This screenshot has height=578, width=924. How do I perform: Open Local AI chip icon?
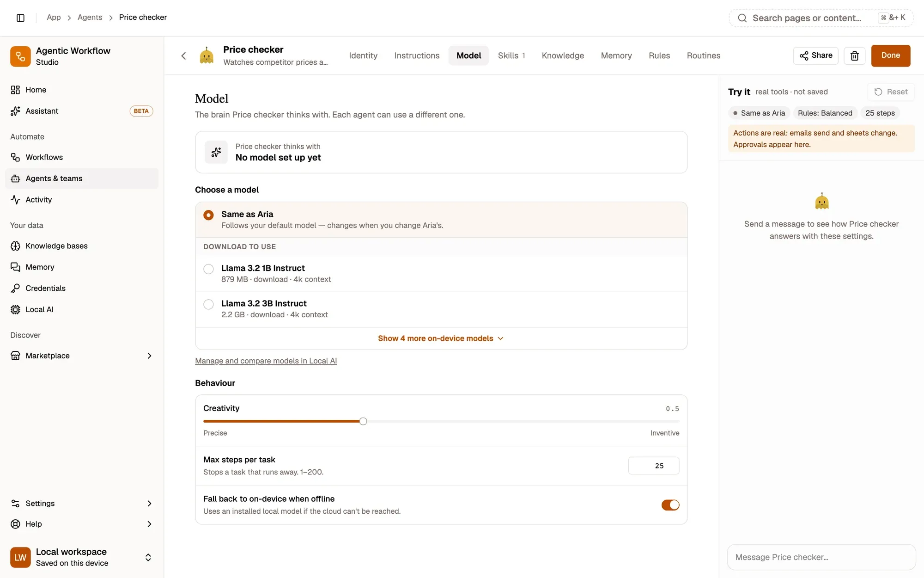click(15, 309)
